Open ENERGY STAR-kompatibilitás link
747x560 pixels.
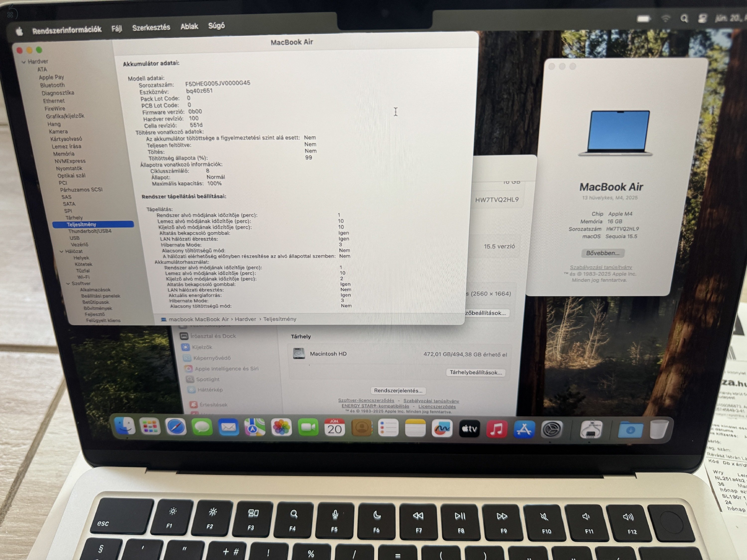tap(375, 406)
